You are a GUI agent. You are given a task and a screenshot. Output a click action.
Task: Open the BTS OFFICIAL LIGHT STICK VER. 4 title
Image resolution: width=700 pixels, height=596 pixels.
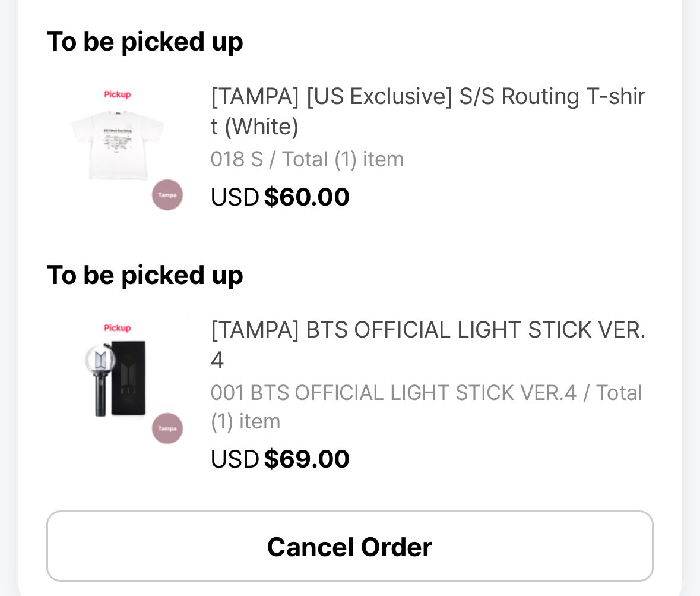coord(427,345)
